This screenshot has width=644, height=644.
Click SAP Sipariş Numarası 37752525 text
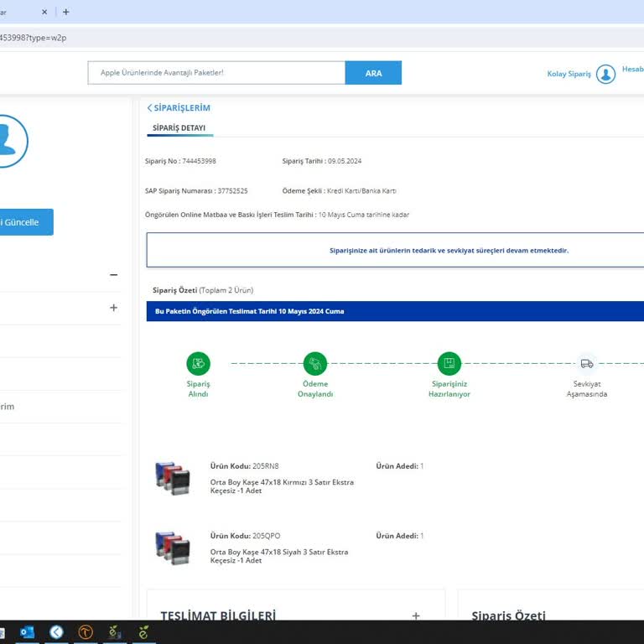(x=196, y=191)
